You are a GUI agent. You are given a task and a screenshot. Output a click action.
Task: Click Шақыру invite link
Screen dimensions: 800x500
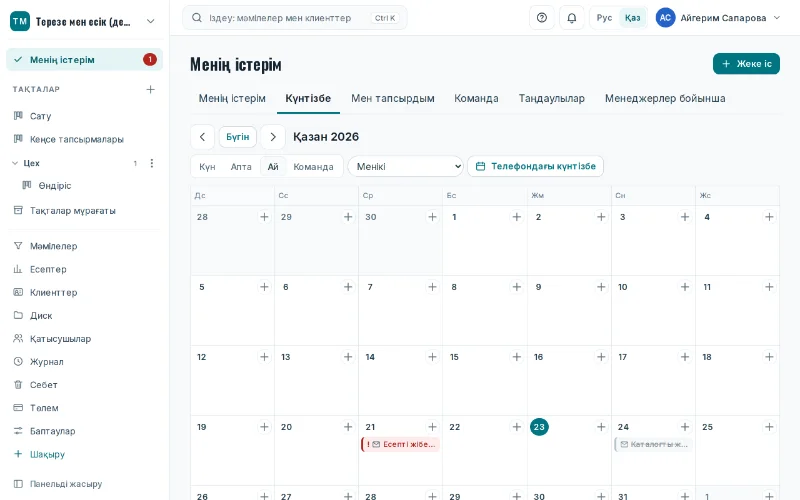click(x=84, y=454)
